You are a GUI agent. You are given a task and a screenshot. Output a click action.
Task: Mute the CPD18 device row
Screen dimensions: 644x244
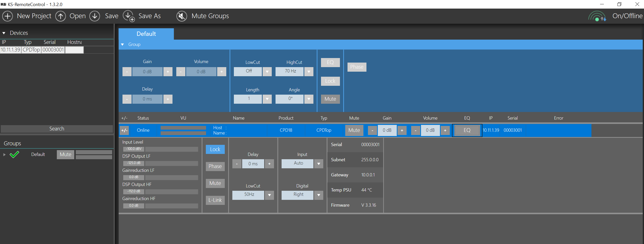point(354,130)
